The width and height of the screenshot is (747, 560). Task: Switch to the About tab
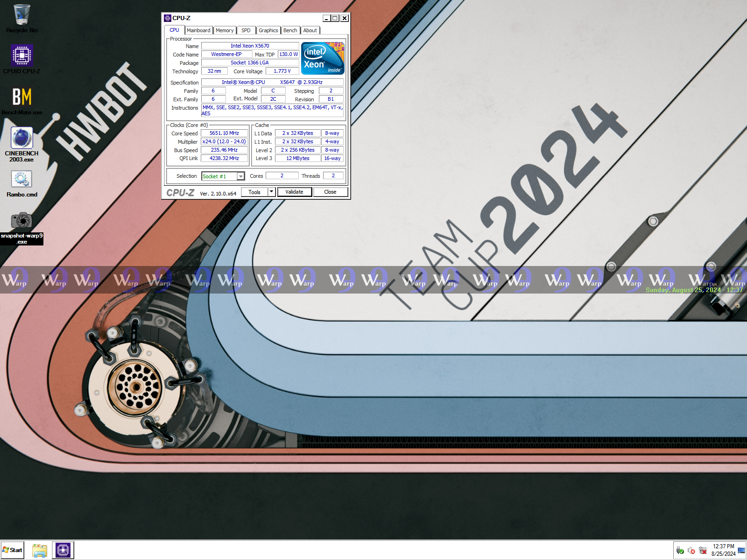310,30
